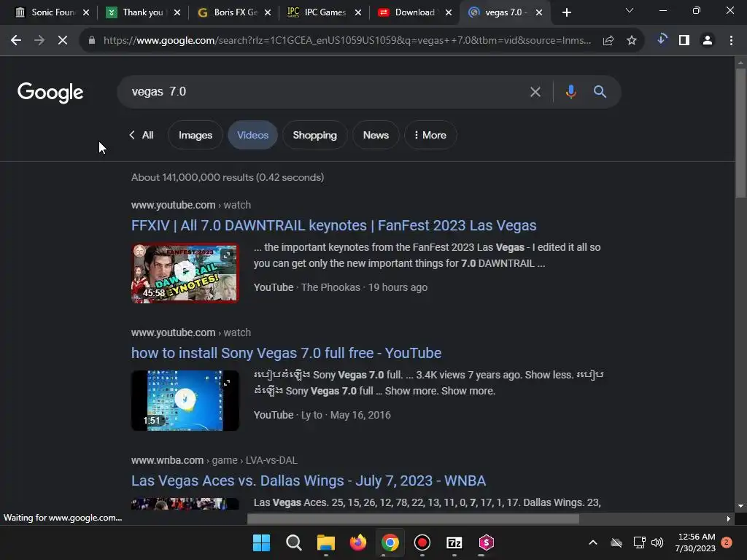Stop loading the page
Screen dimensions: 747x560
point(63,41)
